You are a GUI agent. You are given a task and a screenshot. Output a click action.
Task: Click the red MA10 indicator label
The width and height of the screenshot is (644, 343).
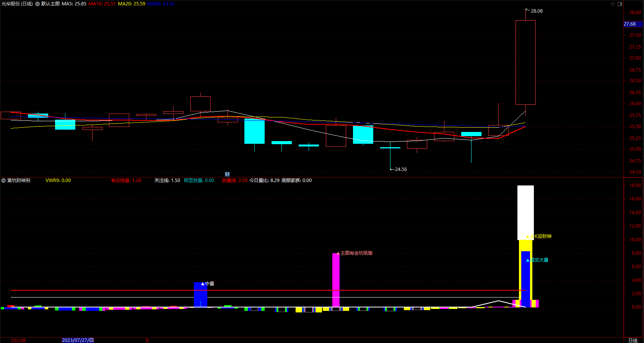(102, 4)
